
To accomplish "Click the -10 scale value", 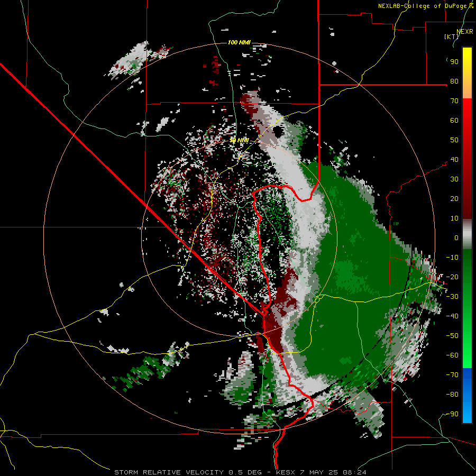I will tap(452, 258).
